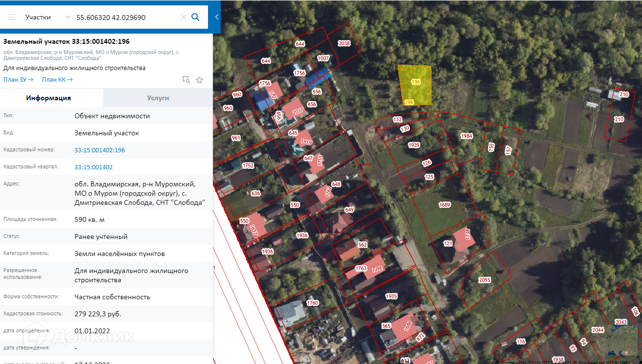Screen dimensions: 642x364
Task: Collapse the info panel with the arrow button
Action: tap(217, 17)
